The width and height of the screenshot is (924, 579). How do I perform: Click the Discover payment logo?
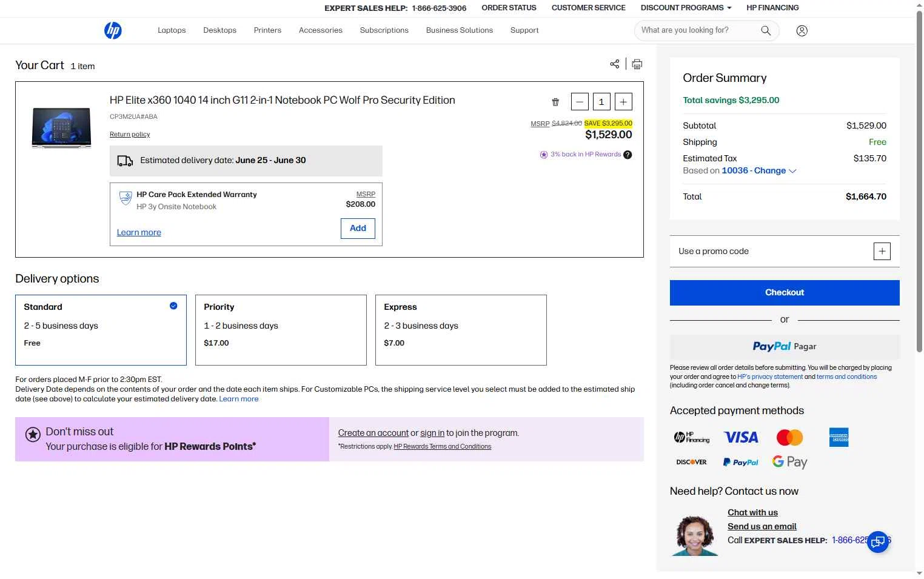[691, 462]
